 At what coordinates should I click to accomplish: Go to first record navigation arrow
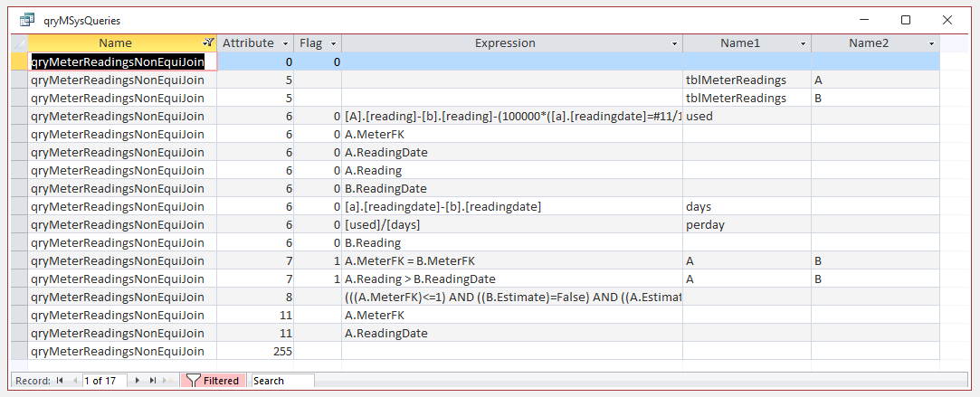pos(61,380)
